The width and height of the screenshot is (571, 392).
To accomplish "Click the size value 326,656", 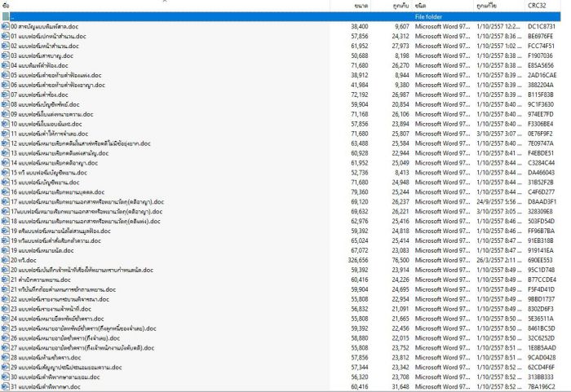I will click(x=358, y=260).
